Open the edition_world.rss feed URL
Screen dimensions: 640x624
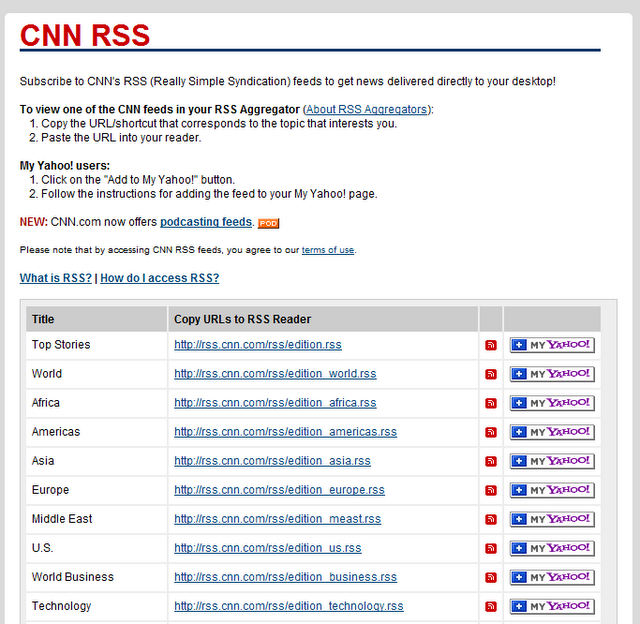(x=275, y=374)
